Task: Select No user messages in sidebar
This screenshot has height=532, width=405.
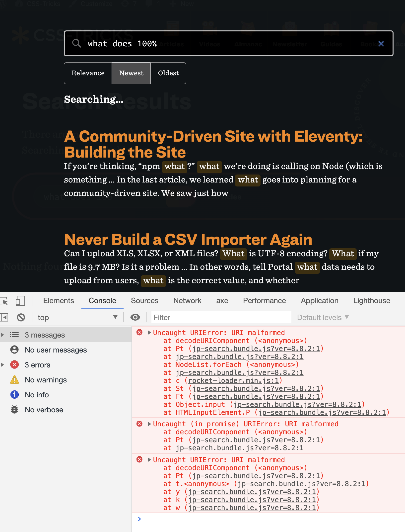Action: [66, 350]
